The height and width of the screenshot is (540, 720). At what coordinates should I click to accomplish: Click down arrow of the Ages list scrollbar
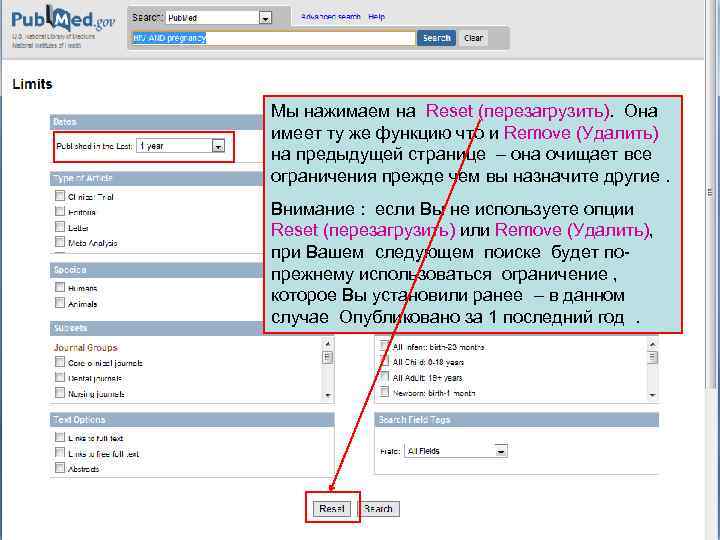coord(652,395)
